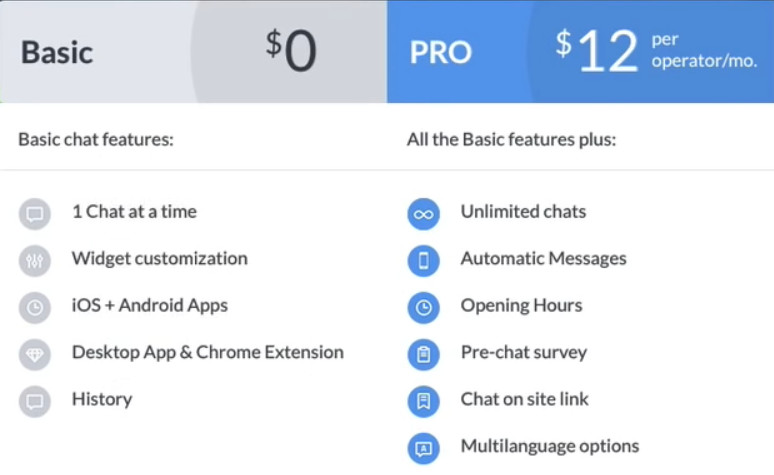Image resolution: width=774 pixels, height=475 pixels.
Task: Click the $12 per operator/mo. price
Action: (x=656, y=50)
